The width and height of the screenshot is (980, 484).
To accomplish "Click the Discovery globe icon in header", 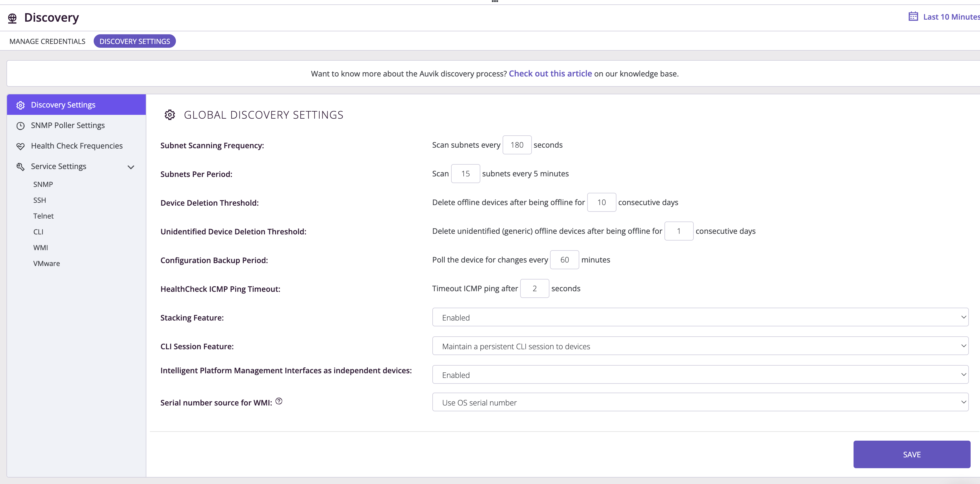I will point(12,18).
